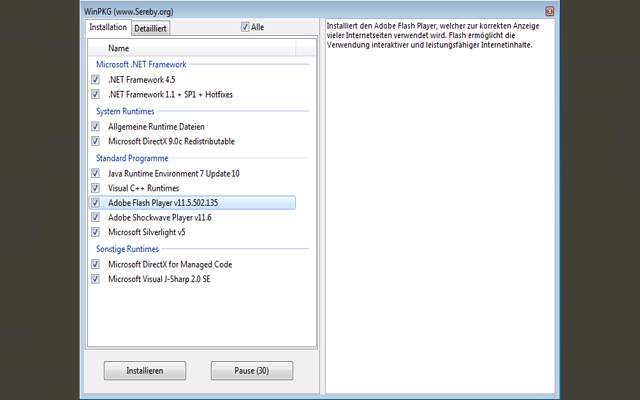Close the WinPKG window
Image resolution: width=640 pixels, height=400 pixels.
549,11
